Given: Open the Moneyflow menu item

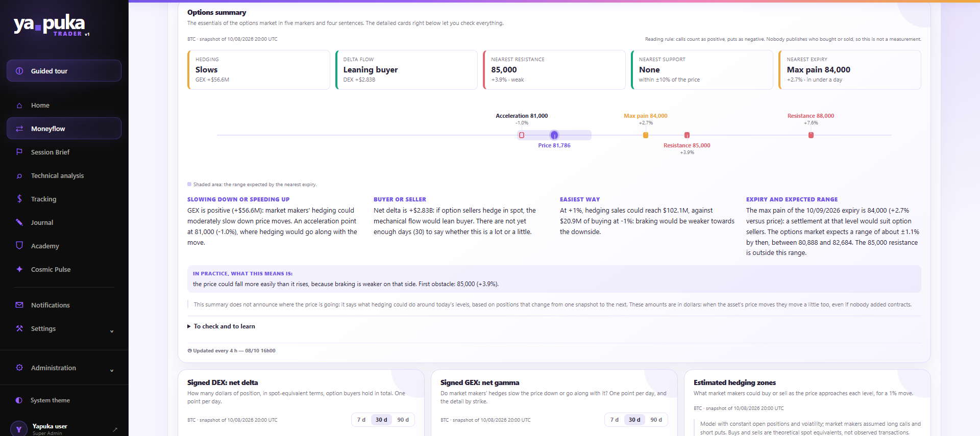Looking at the screenshot, I should [x=64, y=129].
